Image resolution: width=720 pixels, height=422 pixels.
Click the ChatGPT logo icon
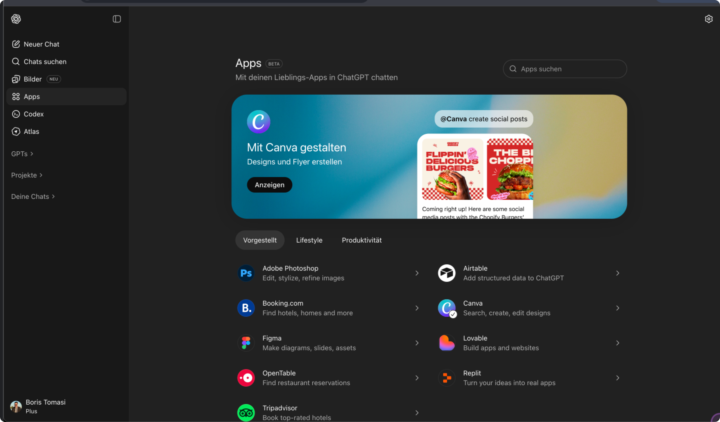(16, 19)
